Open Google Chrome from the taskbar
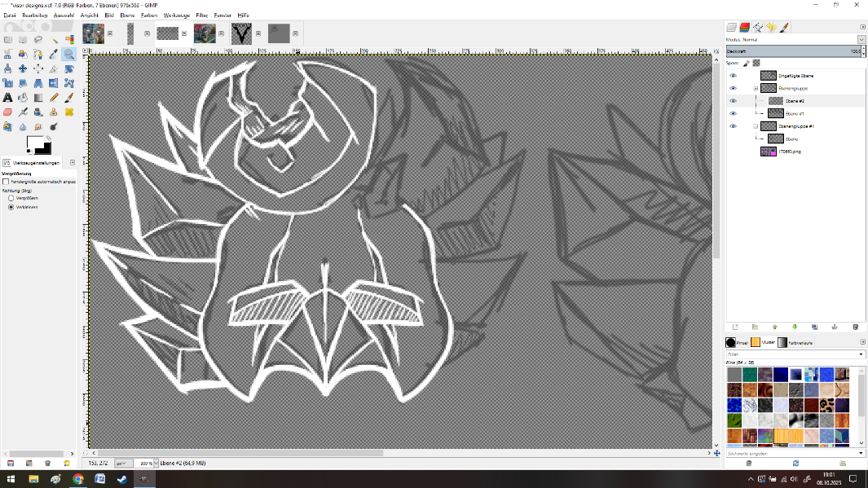Viewport: 868px width, 488px height. pos(77,479)
